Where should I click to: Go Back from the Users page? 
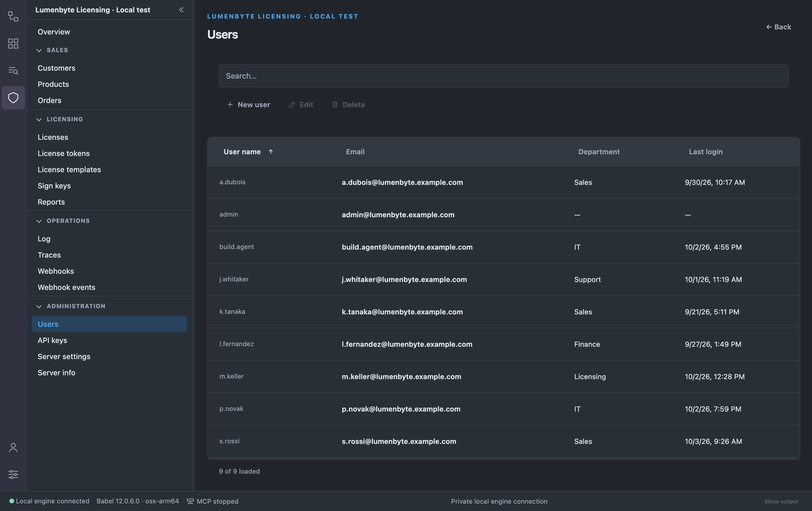(x=779, y=27)
